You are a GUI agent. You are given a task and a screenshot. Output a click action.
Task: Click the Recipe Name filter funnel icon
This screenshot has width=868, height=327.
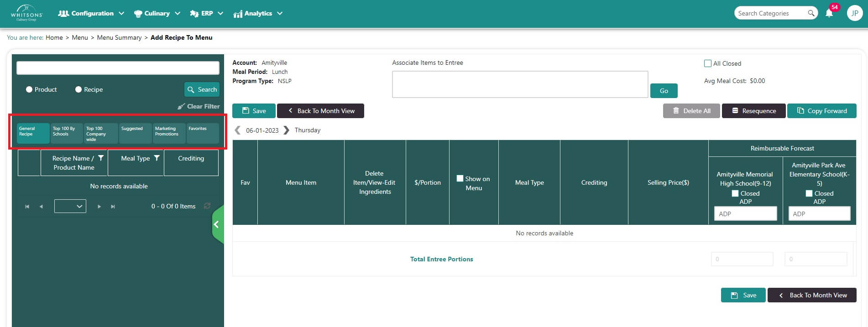point(101,158)
